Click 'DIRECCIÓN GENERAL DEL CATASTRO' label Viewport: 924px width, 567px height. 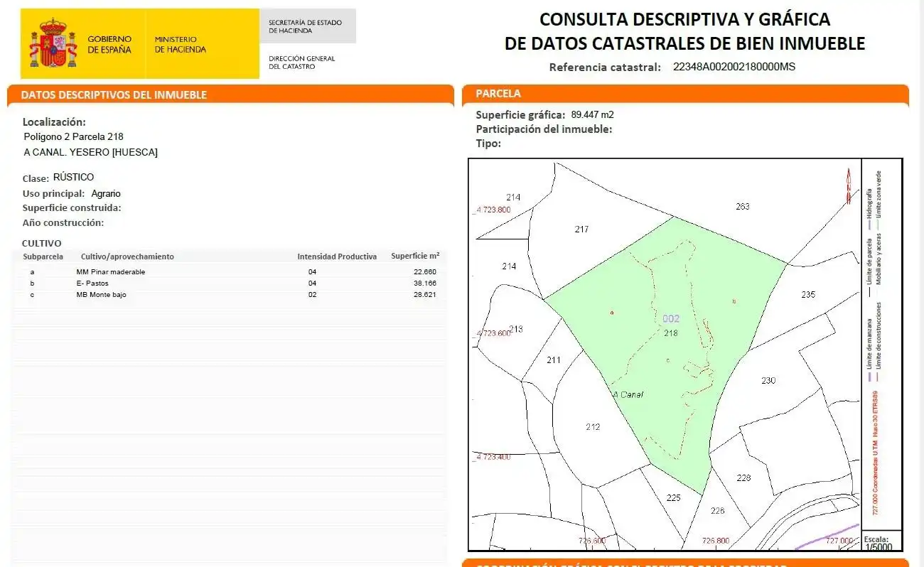click(x=301, y=63)
